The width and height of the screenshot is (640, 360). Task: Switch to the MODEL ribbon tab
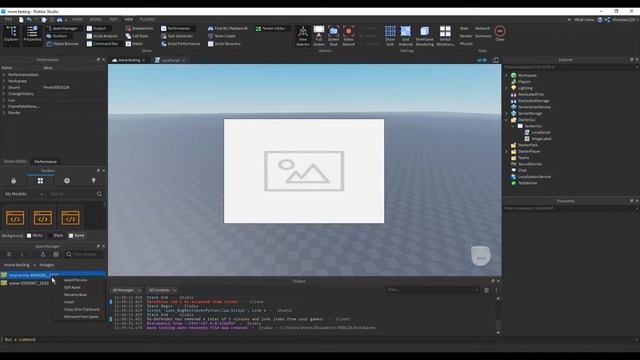[x=96, y=20]
